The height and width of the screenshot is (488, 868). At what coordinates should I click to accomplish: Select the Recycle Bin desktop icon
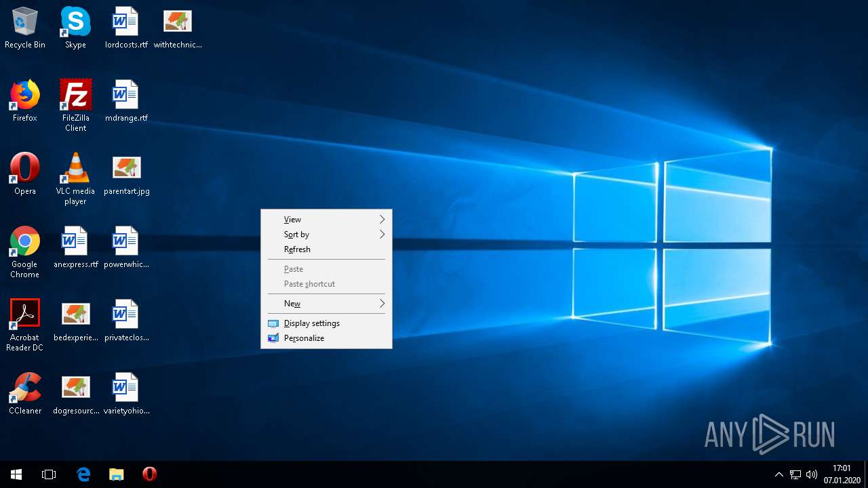[25, 28]
